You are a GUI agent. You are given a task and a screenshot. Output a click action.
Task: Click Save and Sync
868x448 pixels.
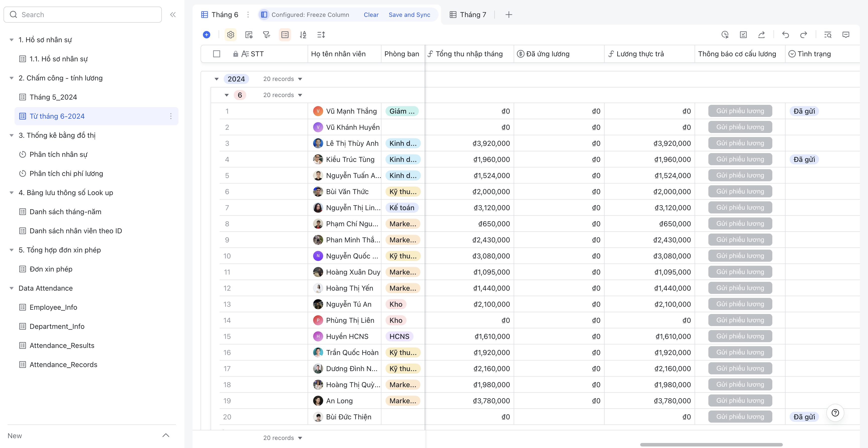pyautogui.click(x=409, y=15)
